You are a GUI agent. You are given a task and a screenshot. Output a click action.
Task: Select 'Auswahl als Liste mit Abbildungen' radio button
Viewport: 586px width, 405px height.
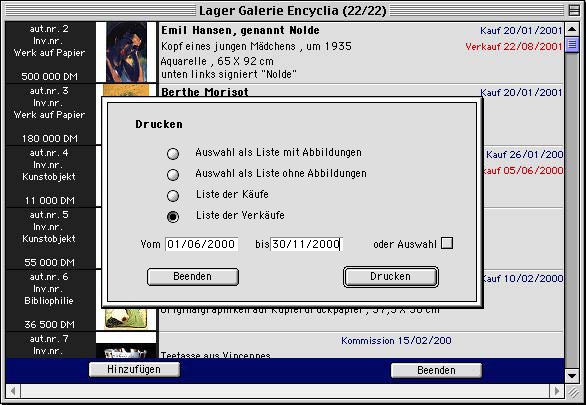point(173,154)
